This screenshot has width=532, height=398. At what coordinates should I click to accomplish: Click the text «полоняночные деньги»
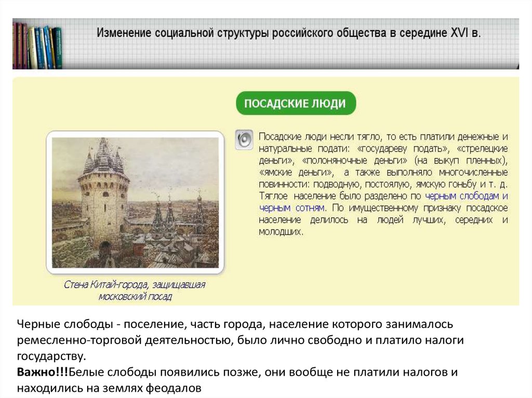[354, 160]
